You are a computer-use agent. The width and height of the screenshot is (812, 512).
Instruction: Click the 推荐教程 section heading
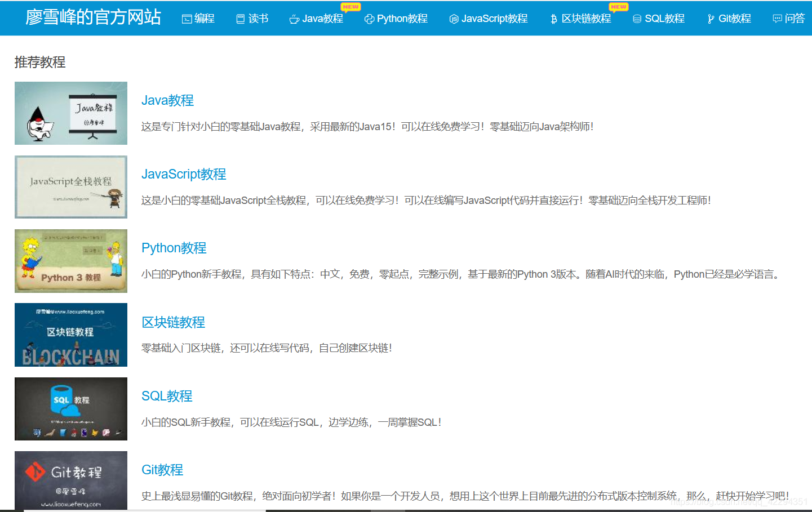tap(40, 62)
